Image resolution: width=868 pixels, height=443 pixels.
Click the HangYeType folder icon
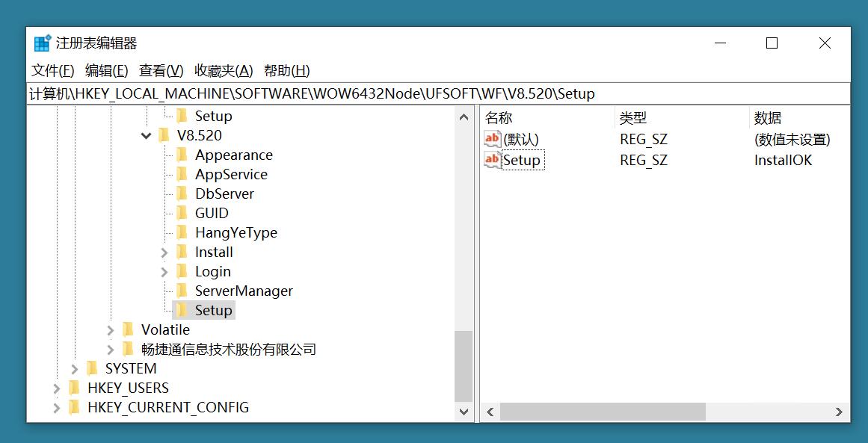click(182, 232)
